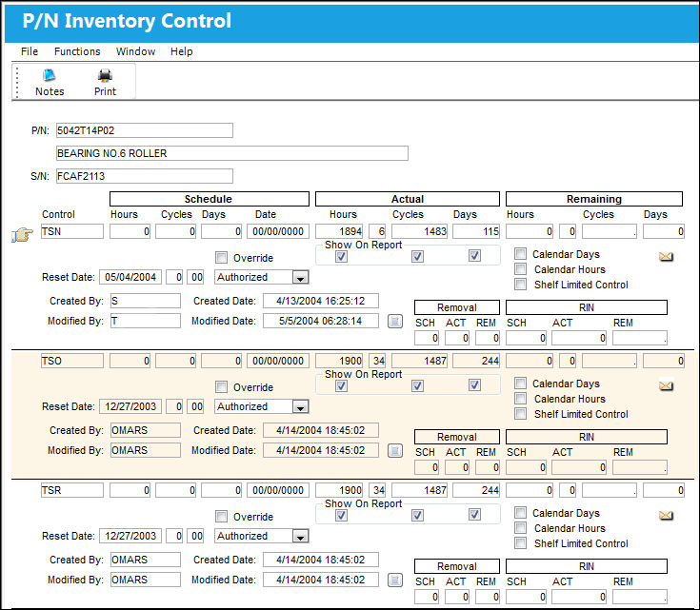Screen dimensions: 700x610
Task: Open the Help menu
Action: [x=181, y=51]
